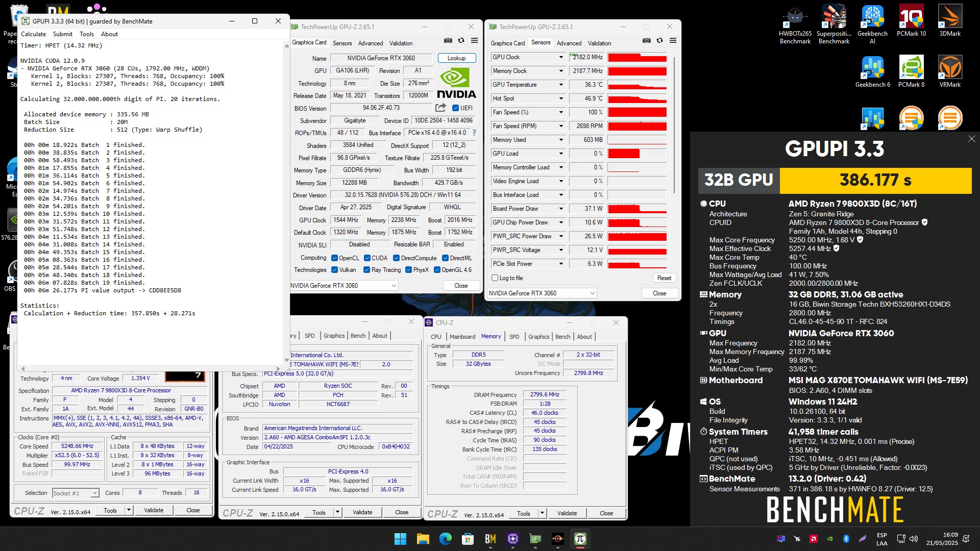
Task: Open 3DMark desktop shortcut
Action: coord(950,21)
